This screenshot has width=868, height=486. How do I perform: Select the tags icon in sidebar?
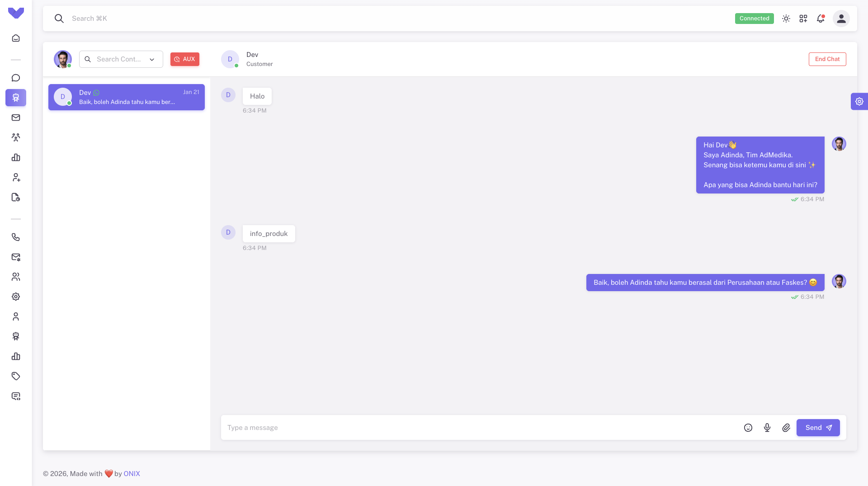(x=16, y=376)
